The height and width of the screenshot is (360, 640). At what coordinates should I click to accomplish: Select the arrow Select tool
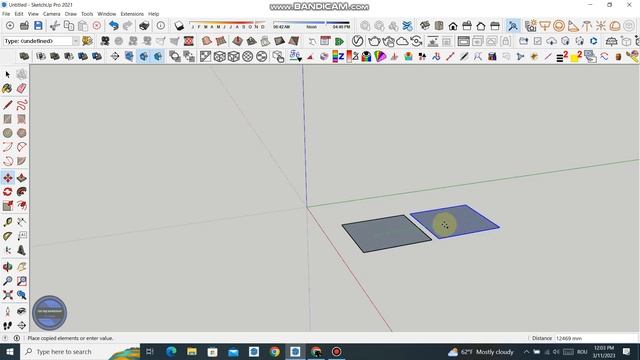7,74
